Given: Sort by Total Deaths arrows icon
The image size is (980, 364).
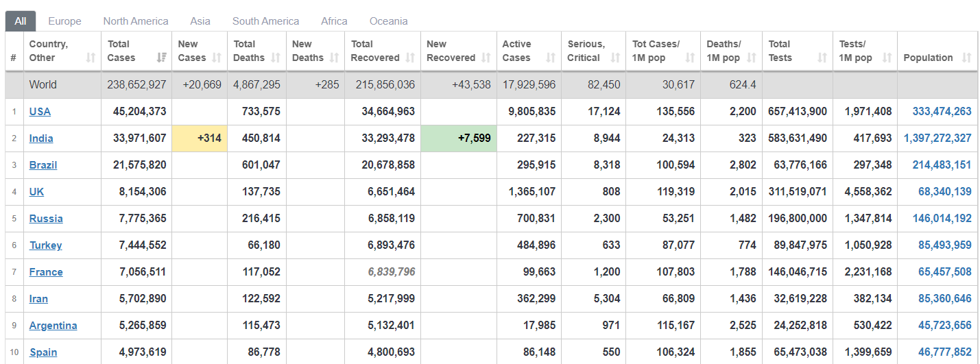Looking at the screenshot, I should (x=276, y=58).
